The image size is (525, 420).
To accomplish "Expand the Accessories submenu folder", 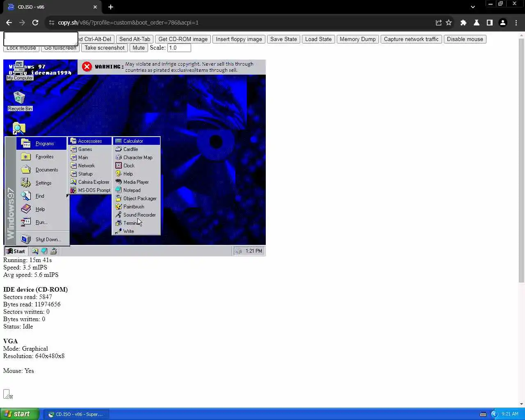I will 90,141.
